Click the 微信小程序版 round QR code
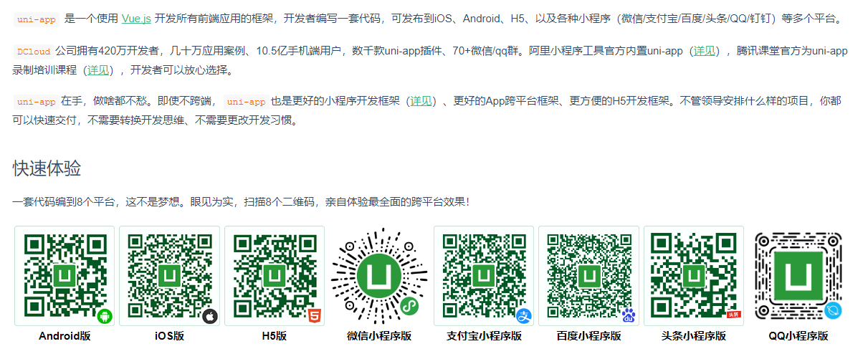The image size is (868, 359). pyautogui.click(x=379, y=277)
